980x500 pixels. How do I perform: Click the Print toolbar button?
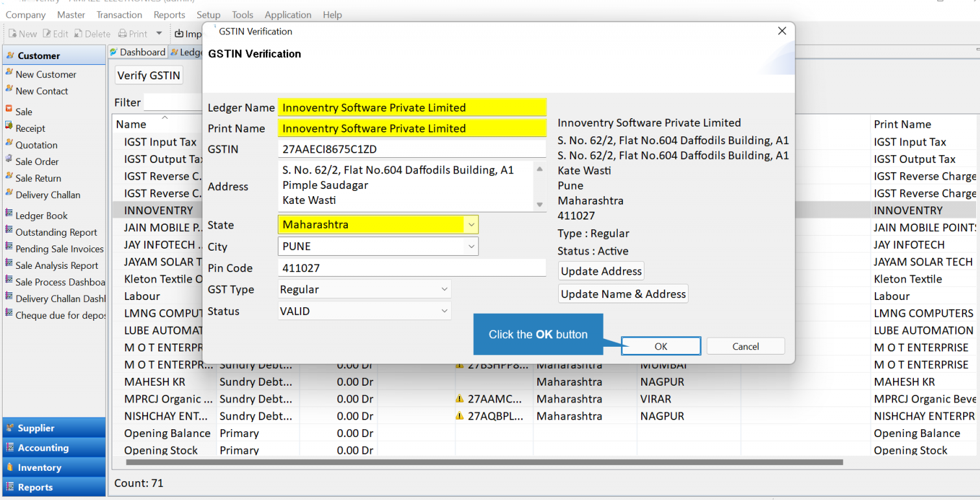(132, 34)
